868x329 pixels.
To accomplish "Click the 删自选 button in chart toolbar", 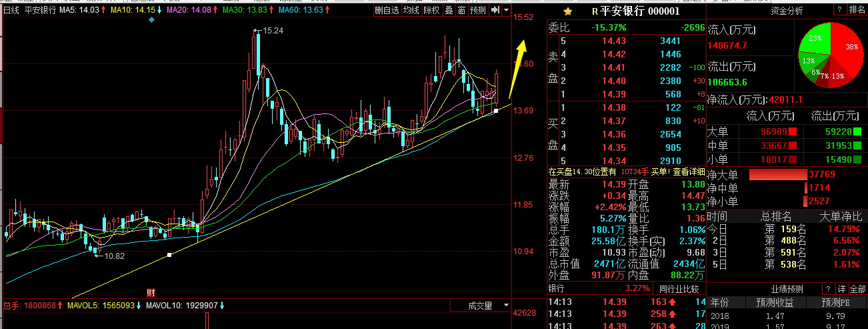I will click(x=387, y=11).
